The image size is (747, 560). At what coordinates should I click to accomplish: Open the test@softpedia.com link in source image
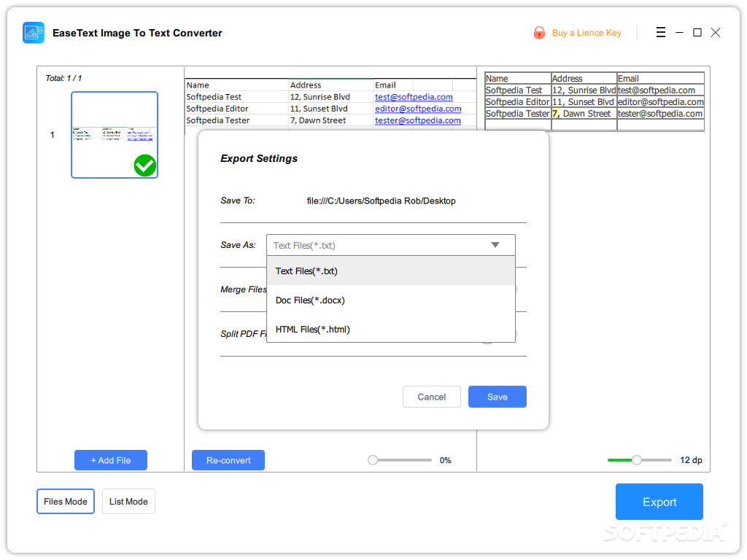pyautogui.click(x=414, y=97)
